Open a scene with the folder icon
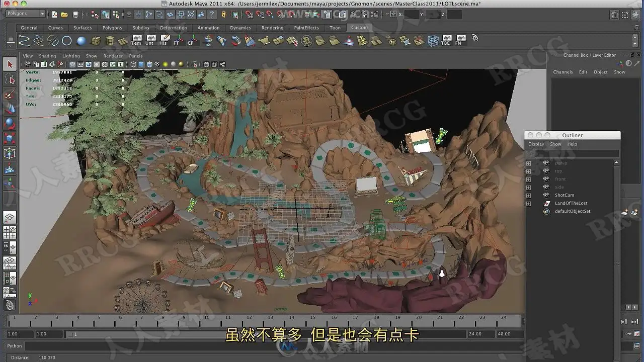644x362 pixels. [64, 15]
